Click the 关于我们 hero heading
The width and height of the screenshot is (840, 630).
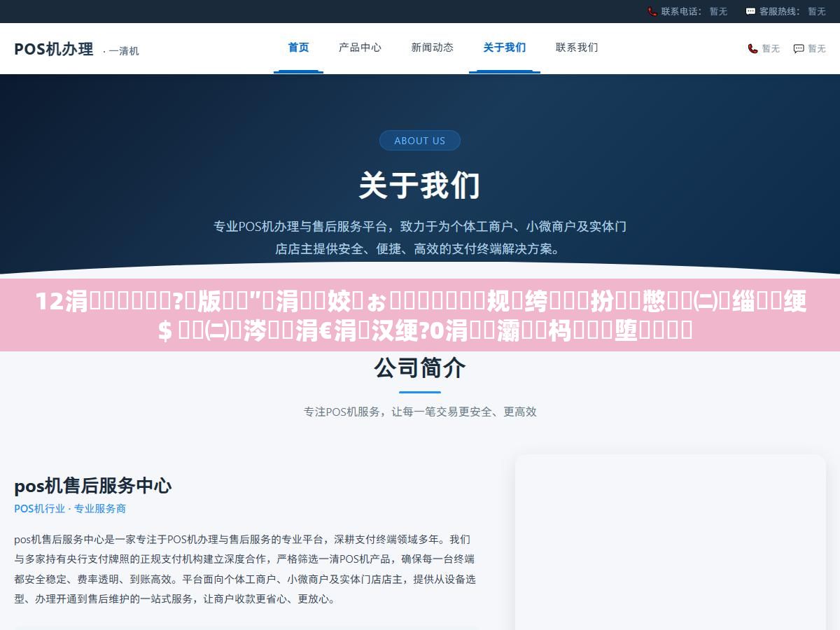420,186
